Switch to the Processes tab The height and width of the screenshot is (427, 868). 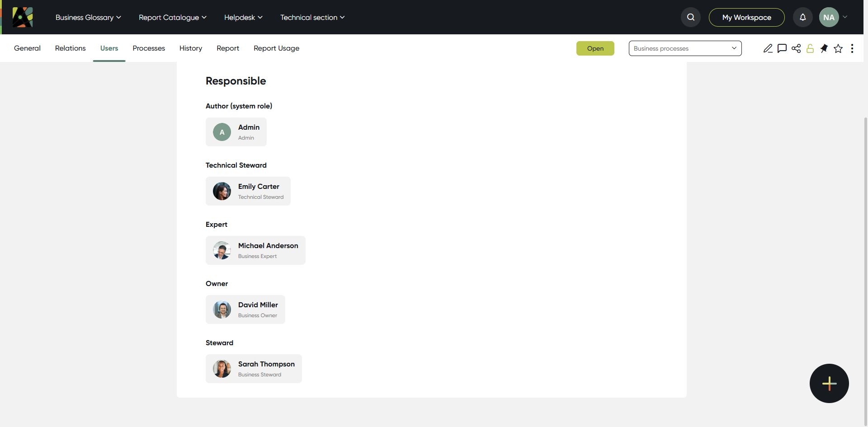point(149,48)
